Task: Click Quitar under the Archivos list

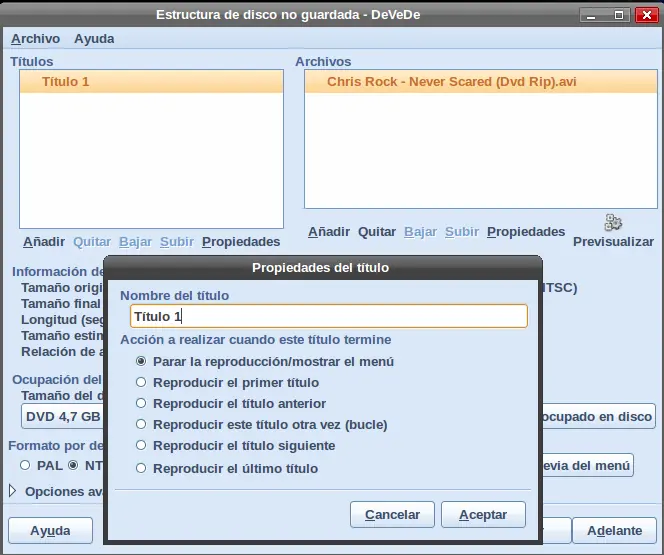Action: coord(377,232)
